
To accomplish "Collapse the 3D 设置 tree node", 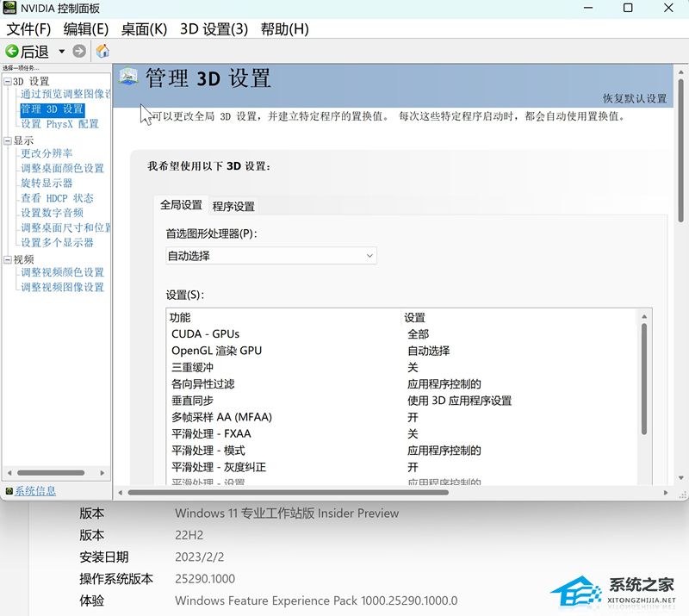I will pos(7,81).
